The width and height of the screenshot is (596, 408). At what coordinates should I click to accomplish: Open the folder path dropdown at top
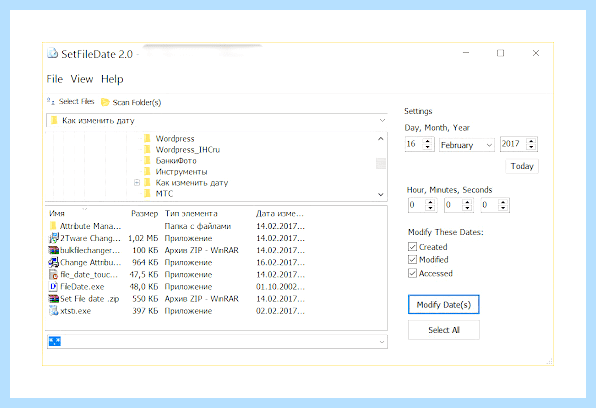[x=382, y=120]
